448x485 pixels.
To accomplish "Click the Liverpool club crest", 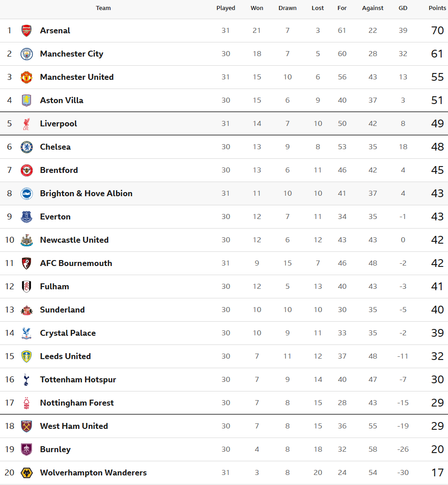I will pos(26,124).
